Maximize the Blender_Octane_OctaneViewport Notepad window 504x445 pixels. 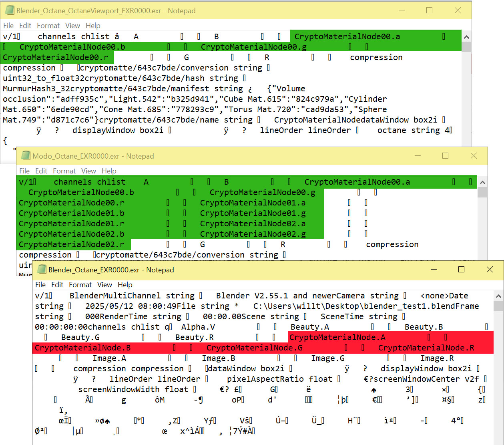[x=429, y=11]
